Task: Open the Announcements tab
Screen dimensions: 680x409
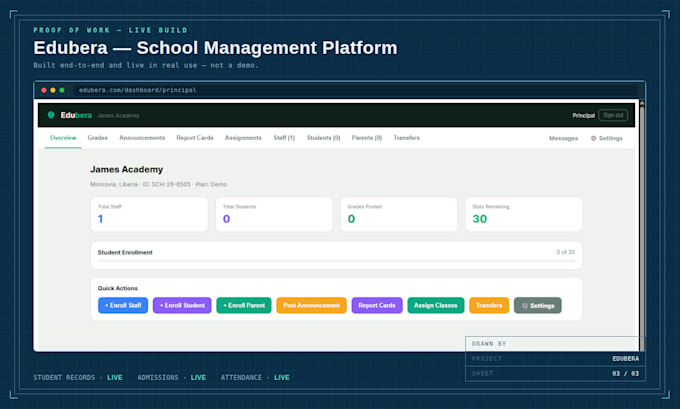Action: (x=142, y=138)
